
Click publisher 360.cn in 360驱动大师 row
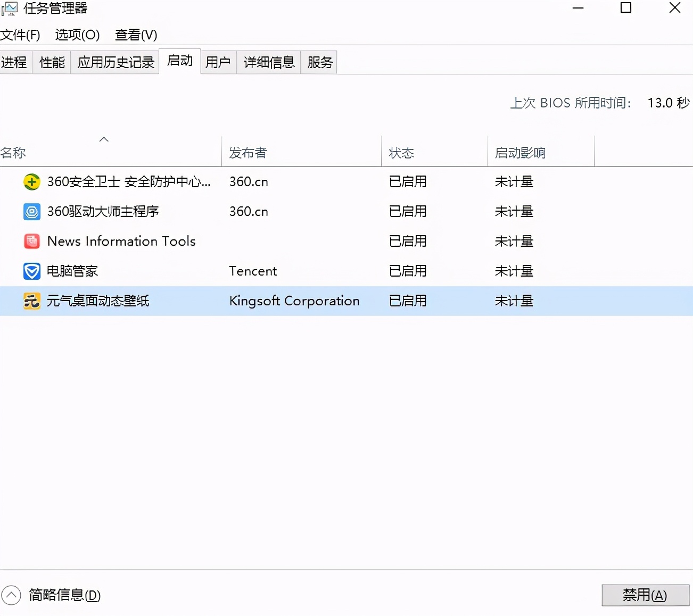tap(249, 212)
